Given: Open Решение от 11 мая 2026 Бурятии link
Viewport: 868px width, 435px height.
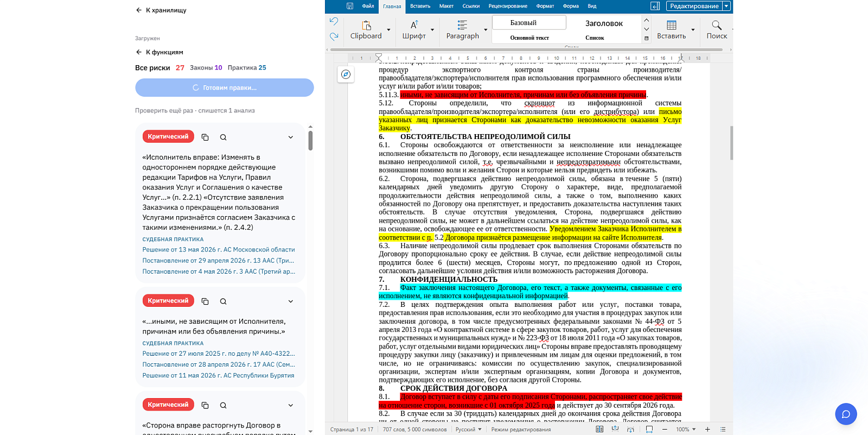Looking at the screenshot, I should click(x=218, y=375).
